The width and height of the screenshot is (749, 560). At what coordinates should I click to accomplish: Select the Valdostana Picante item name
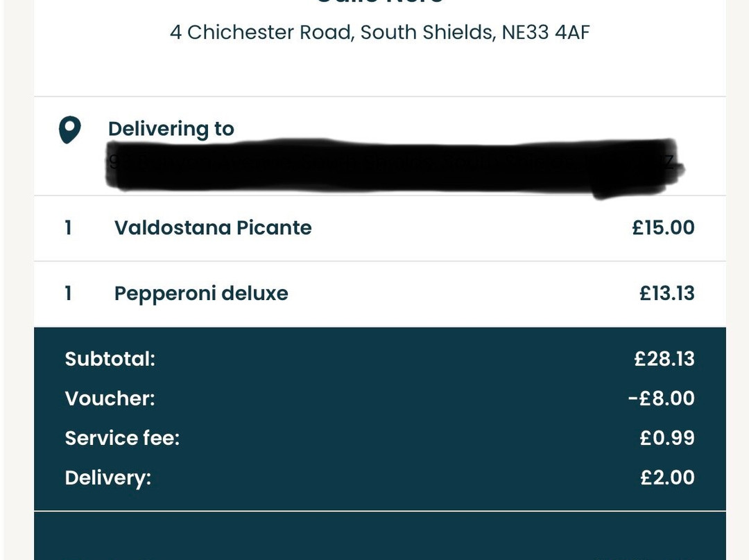click(x=213, y=228)
